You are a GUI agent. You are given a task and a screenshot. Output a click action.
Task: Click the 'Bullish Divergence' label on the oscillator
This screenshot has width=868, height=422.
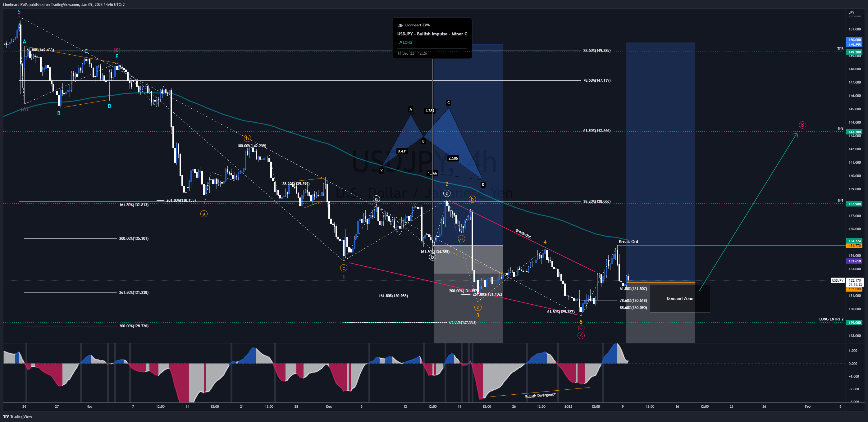click(x=540, y=395)
